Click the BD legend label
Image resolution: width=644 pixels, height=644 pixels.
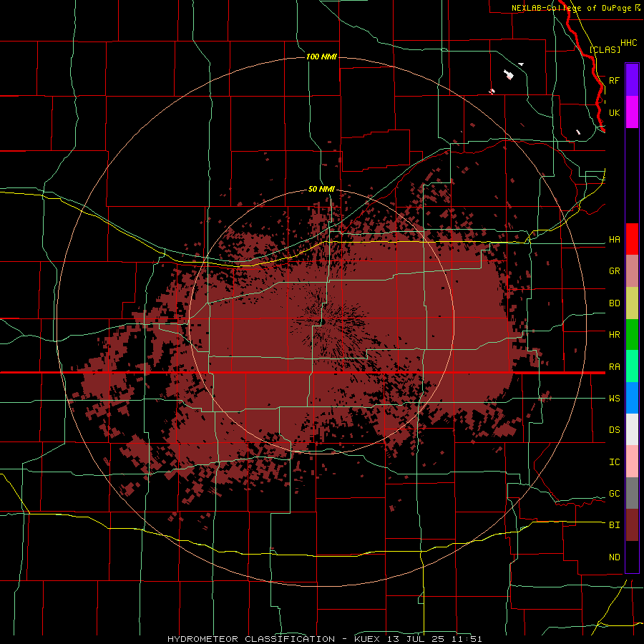614,303
